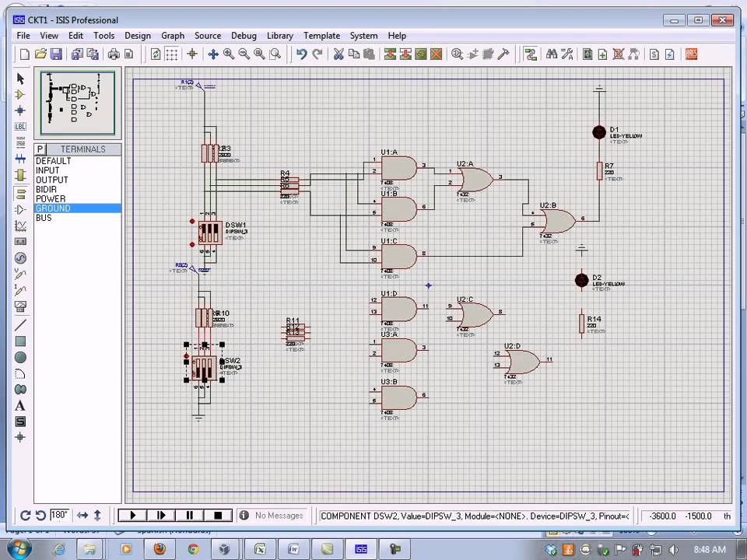Click the Step simulation button

[161, 515]
